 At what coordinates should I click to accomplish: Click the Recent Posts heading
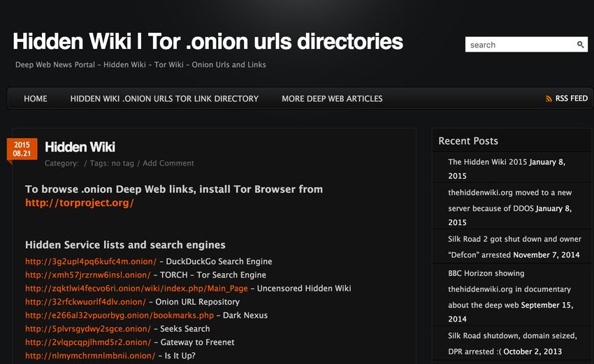click(468, 141)
